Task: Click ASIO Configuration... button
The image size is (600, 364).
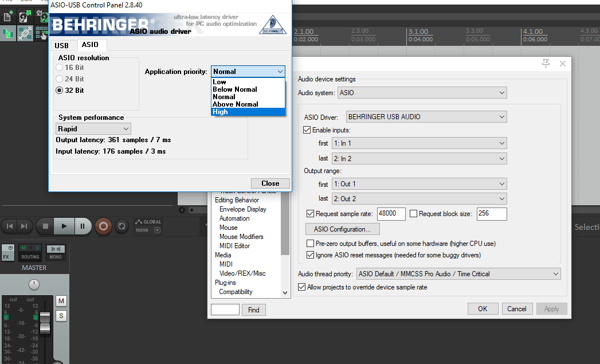Action: (x=343, y=229)
